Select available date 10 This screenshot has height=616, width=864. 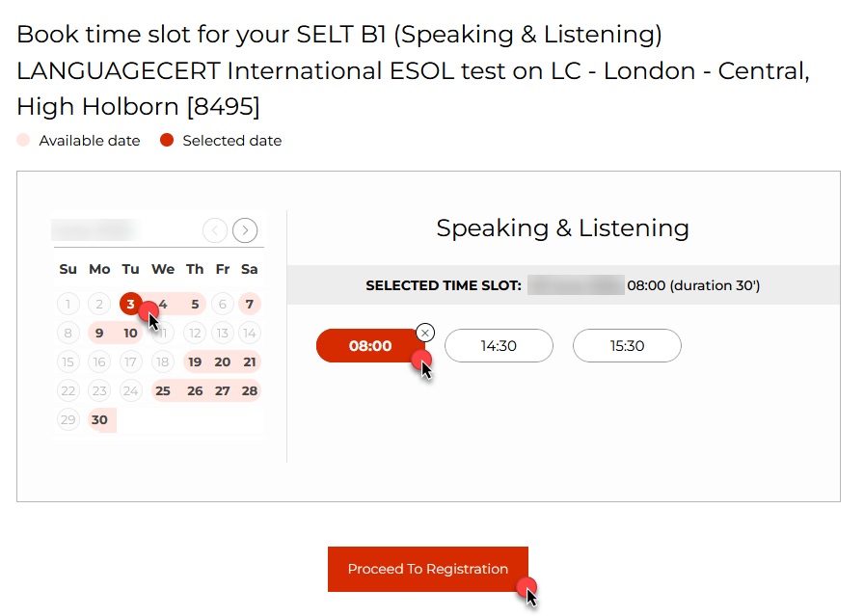click(x=130, y=333)
